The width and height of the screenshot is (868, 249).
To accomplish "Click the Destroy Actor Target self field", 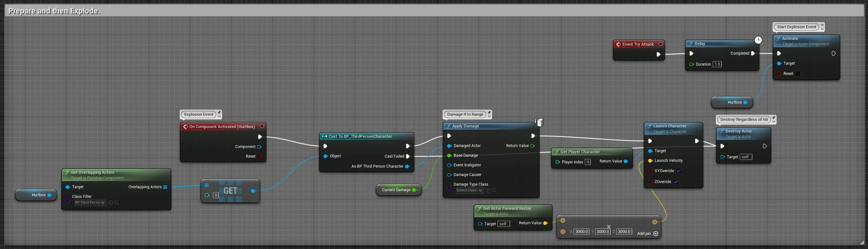I will coord(746,157).
